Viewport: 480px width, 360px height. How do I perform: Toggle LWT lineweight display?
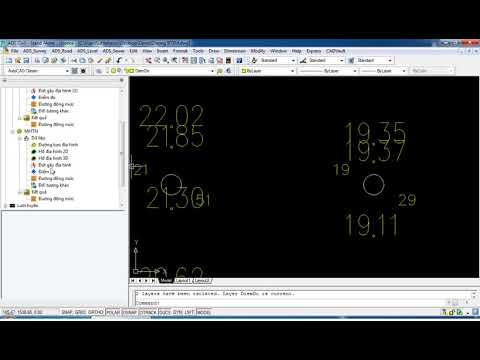point(189,312)
